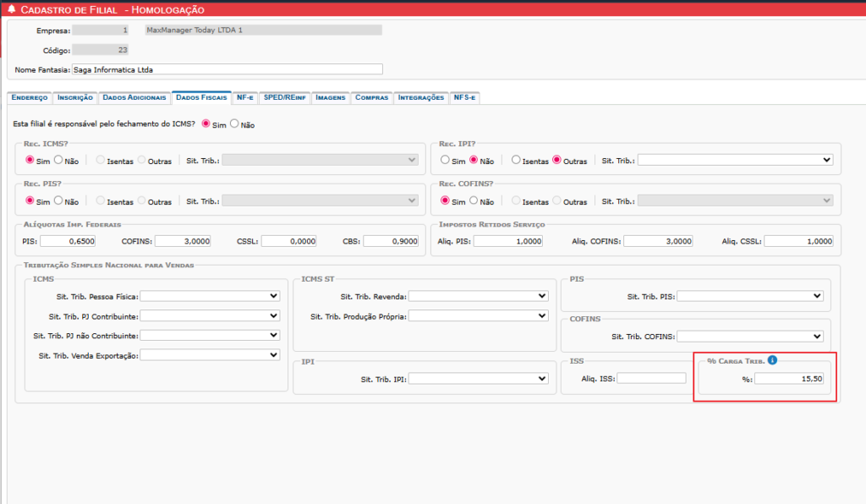Image resolution: width=866 pixels, height=504 pixels.
Task: Expand Sit. Trib. Pessoa Física dropdown
Action: [210, 296]
